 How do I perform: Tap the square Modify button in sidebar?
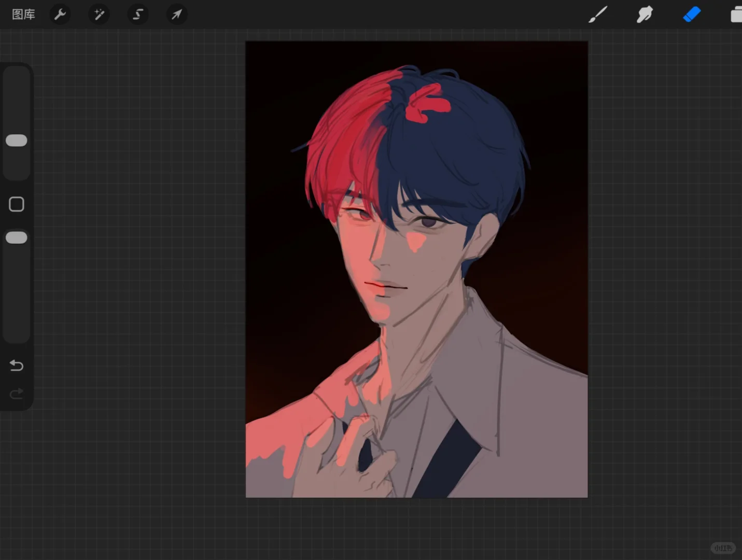(17, 204)
